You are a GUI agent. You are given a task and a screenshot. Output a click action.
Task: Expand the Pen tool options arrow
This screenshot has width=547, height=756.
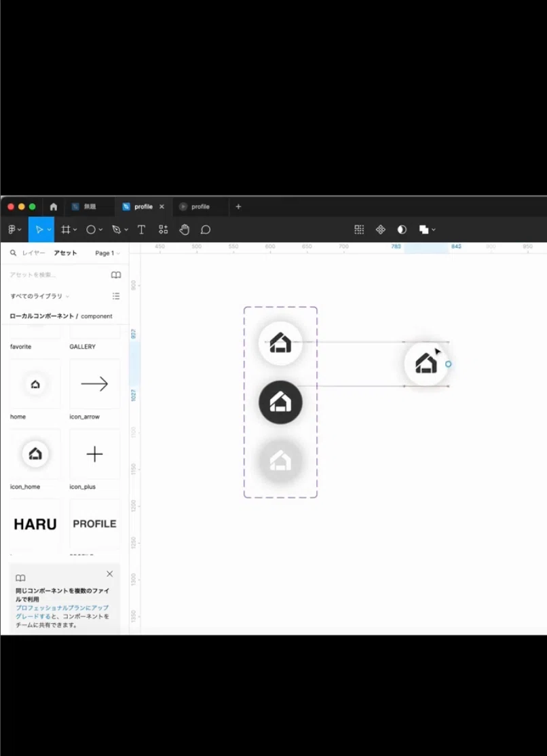point(126,230)
